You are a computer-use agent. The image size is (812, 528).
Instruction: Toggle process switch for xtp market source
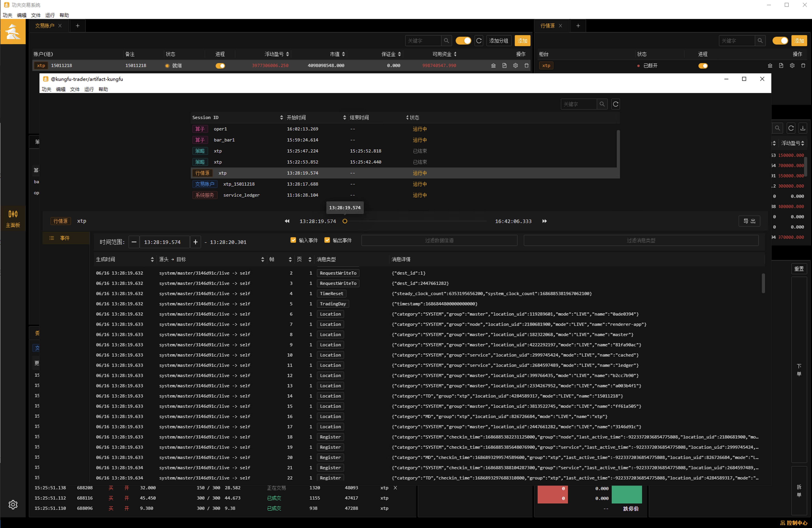(703, 65)
